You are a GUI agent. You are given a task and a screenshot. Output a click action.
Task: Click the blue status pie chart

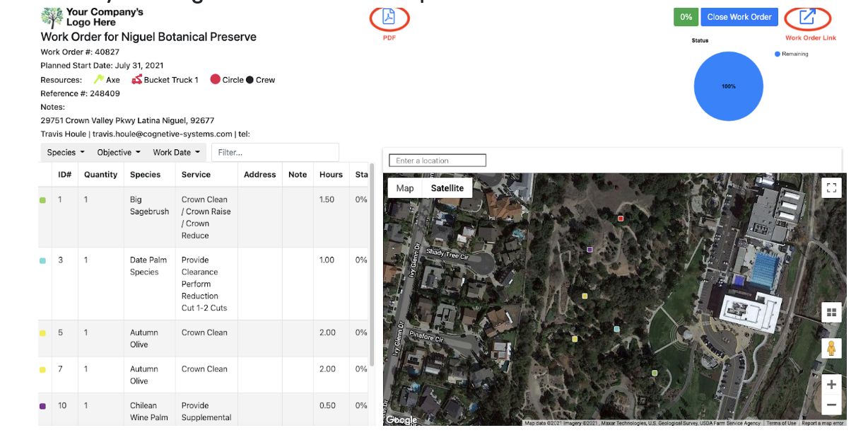pyautogui.click(x=729, y=86)
